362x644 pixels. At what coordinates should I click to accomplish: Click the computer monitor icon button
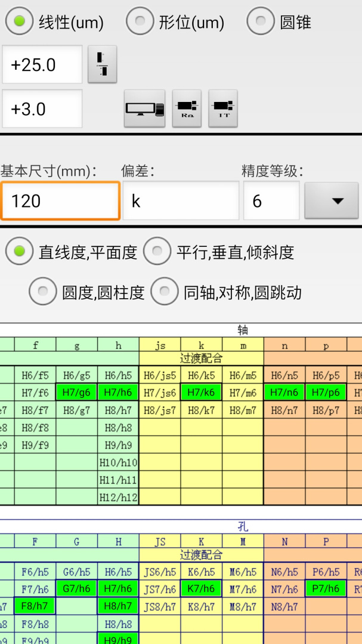(144, 109)
